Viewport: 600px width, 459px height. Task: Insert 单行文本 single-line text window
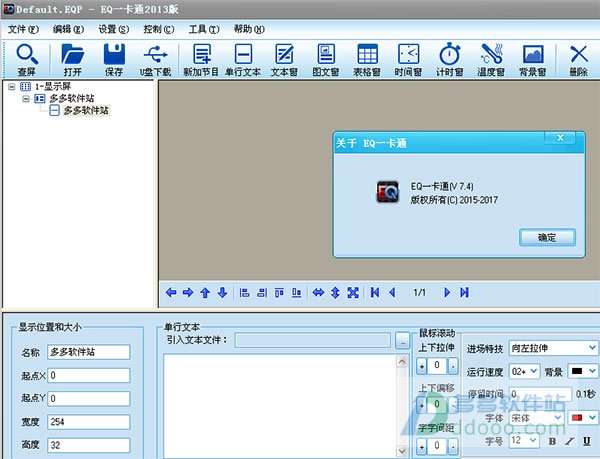point(243,59)
